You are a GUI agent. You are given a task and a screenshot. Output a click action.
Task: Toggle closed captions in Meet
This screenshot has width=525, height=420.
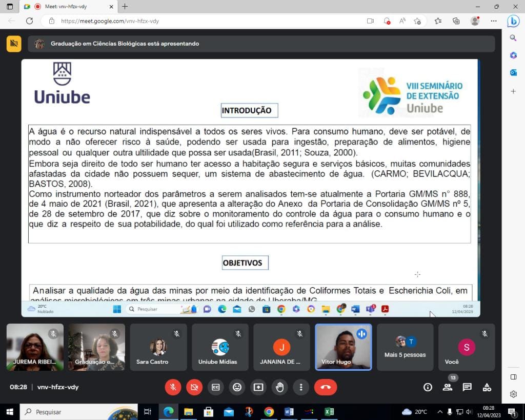tap(216, 387)
